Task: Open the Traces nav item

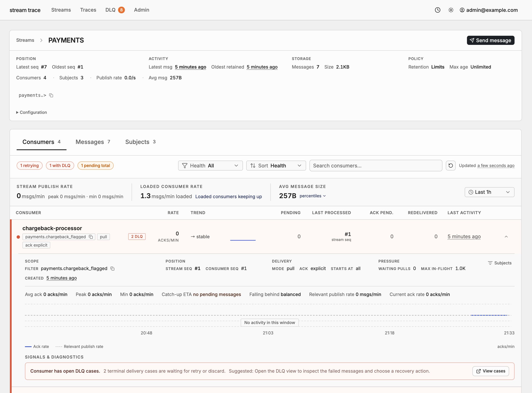Action: 88,10
